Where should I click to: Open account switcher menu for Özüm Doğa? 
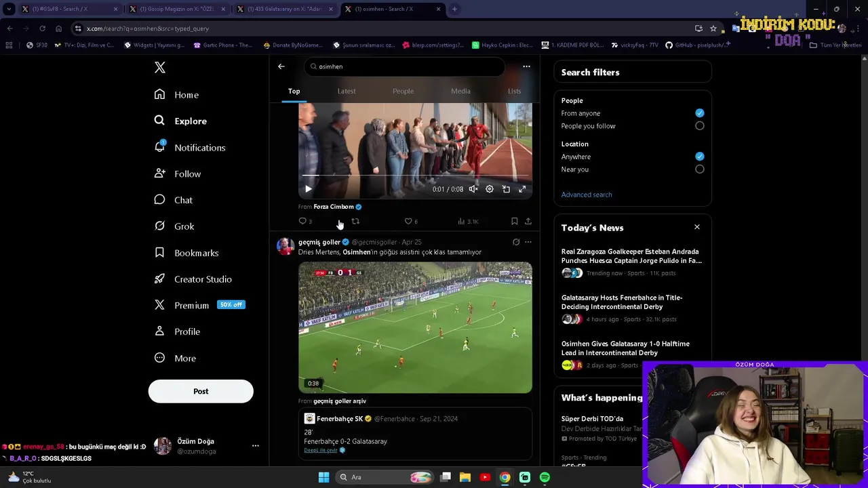(x=255, y=446)
